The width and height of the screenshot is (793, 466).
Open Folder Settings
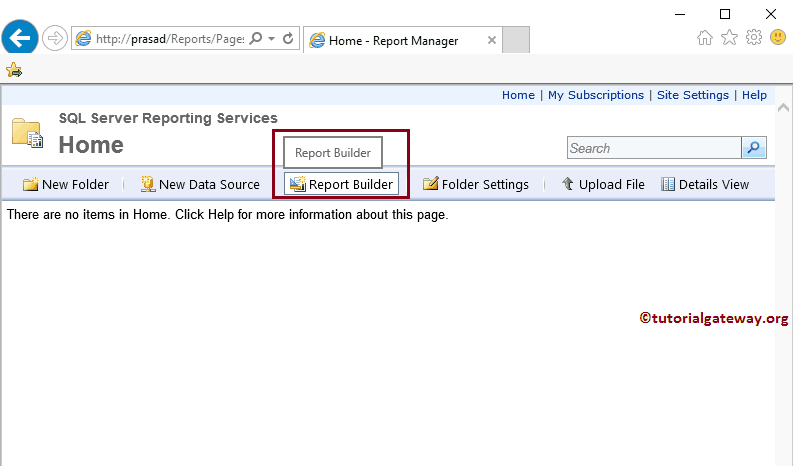(476, 185)
